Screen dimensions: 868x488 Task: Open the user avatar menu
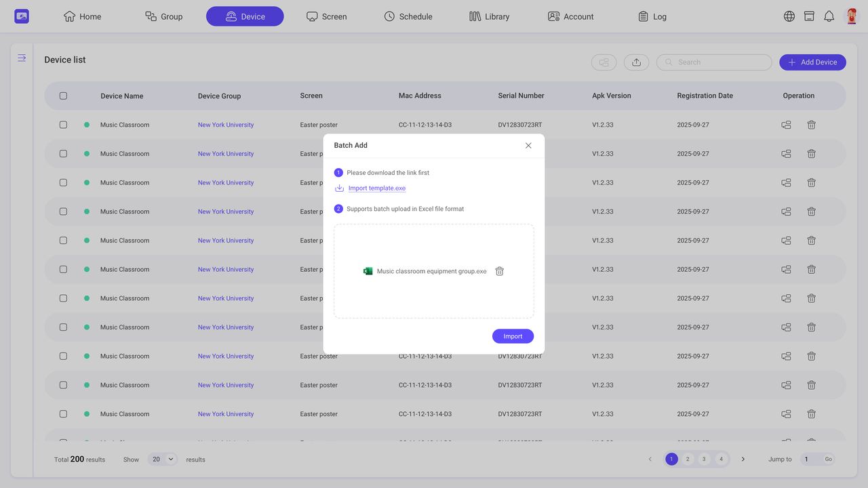click(x=851, y=16)
